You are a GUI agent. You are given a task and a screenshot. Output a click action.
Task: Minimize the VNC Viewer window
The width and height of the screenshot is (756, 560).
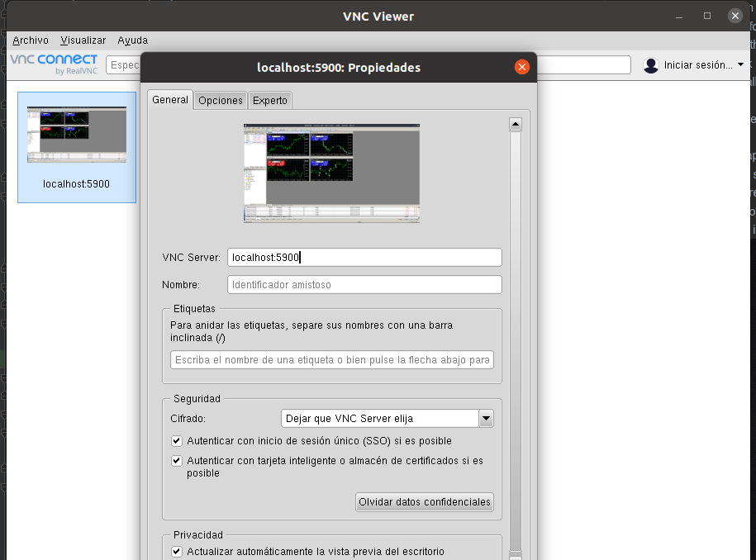tap(679, 17)
